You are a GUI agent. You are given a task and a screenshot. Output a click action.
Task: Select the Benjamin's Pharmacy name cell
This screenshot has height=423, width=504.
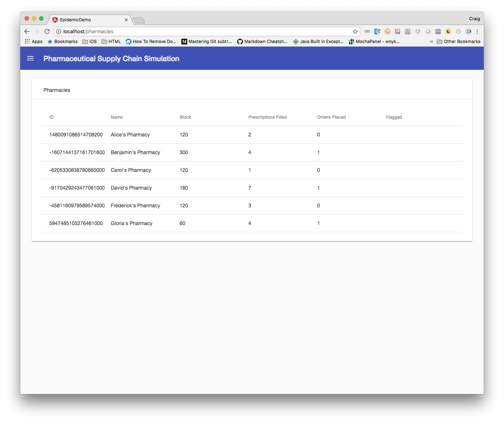coord(135,152)
